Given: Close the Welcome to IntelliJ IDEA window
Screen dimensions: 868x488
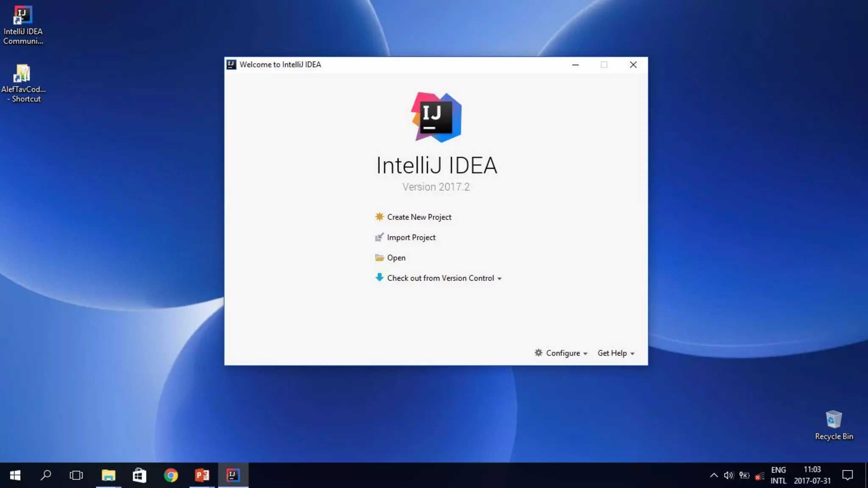Looking at the screenshot, I should pos(633,65).
